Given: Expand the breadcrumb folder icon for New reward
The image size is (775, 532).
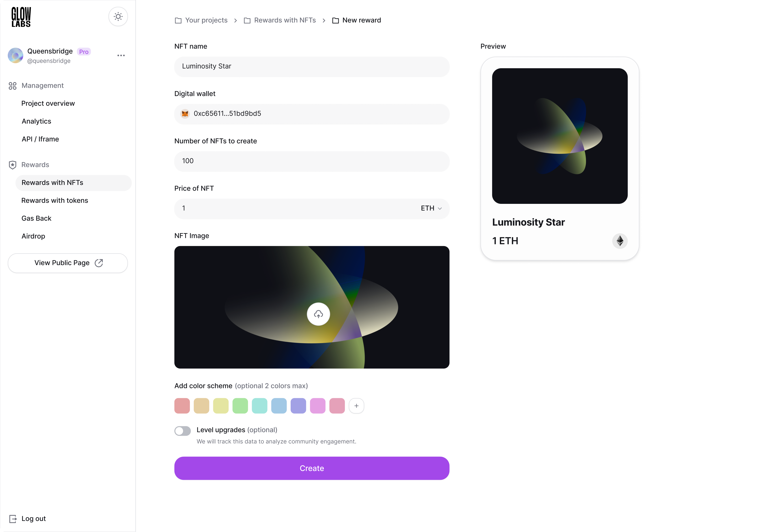Looking at the screenshot, I should 335,20.
